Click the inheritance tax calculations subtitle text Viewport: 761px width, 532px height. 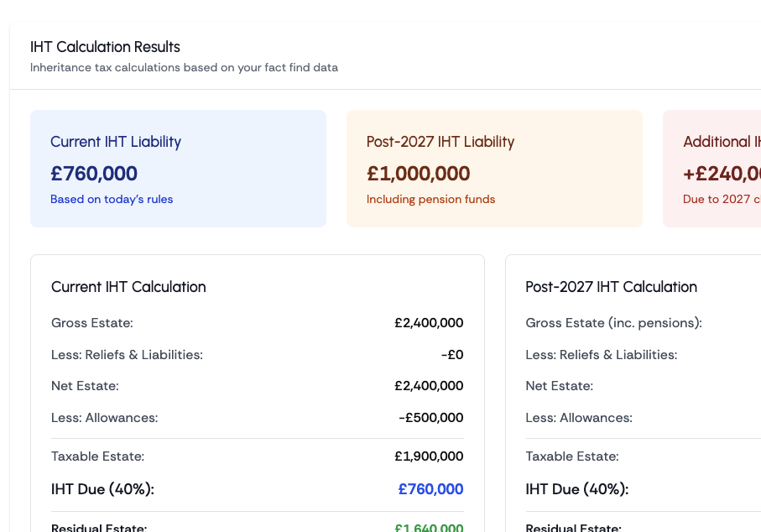[184, 68]
